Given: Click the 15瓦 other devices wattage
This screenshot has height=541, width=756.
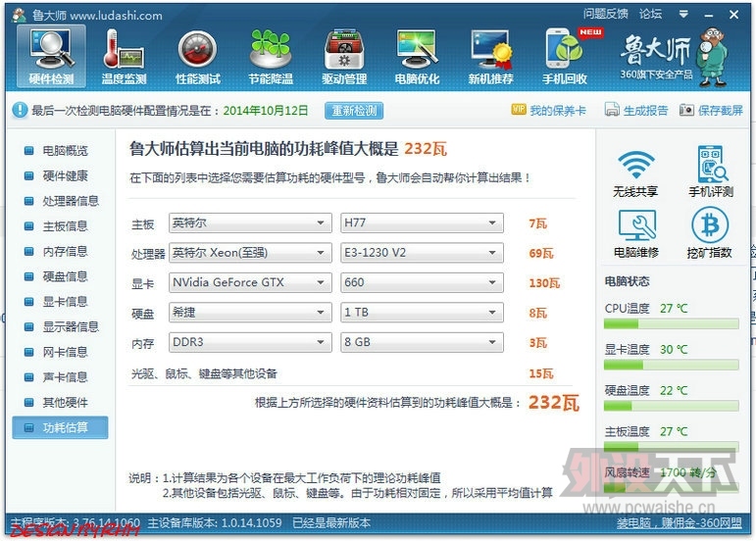Looking at the screenshot, I should point(541,373).
